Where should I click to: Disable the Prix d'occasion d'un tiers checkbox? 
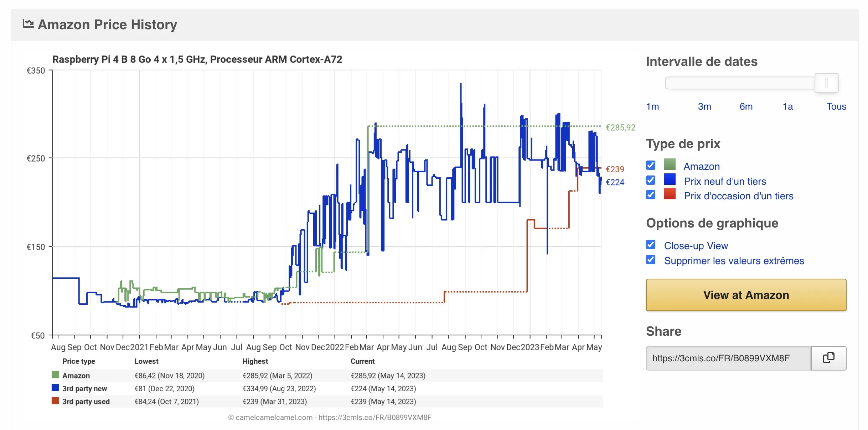coord(651,195)
